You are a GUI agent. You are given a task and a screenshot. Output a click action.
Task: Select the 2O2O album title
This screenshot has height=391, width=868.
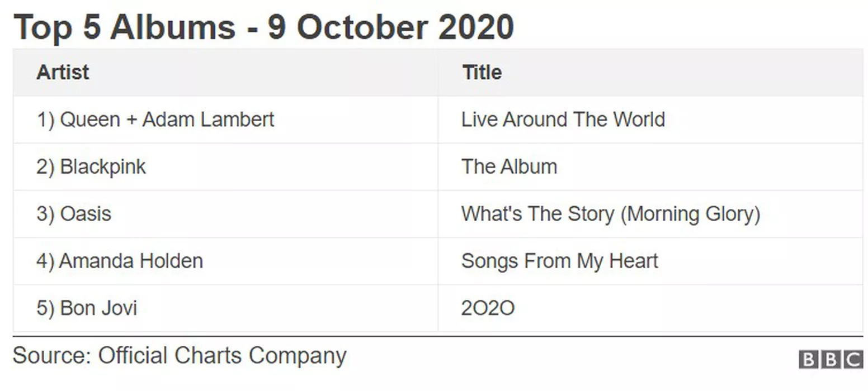(x=488, y=308)
